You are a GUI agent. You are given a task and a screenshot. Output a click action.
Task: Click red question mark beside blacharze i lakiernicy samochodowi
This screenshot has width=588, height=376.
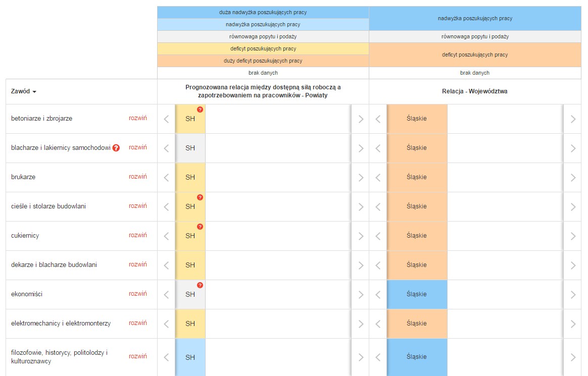[116, 148]
